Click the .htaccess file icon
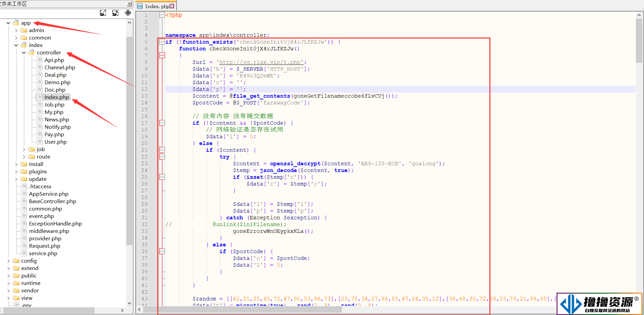 click(x=24, y=186)
